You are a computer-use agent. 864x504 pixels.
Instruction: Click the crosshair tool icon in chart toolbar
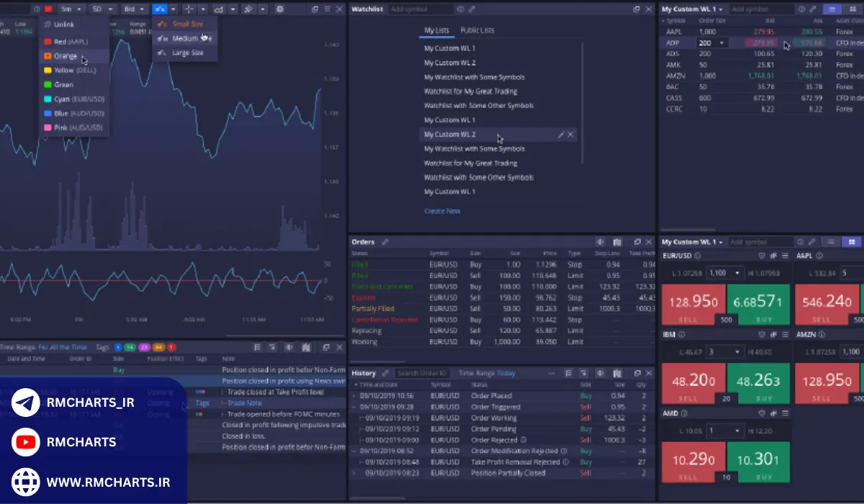tap(189, 9)
